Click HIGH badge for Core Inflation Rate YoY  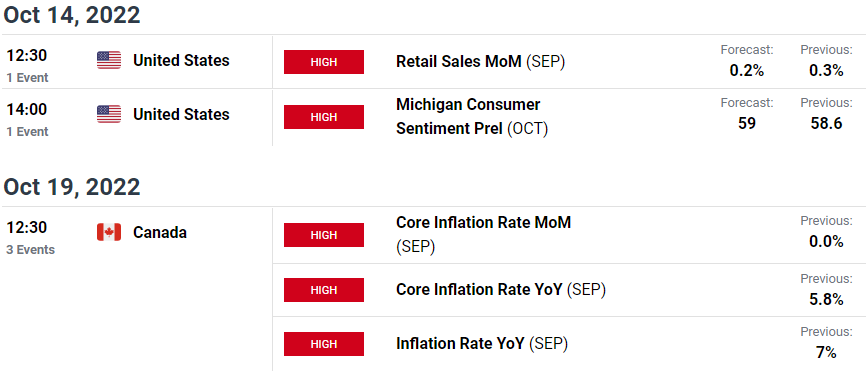click(324, 290)
